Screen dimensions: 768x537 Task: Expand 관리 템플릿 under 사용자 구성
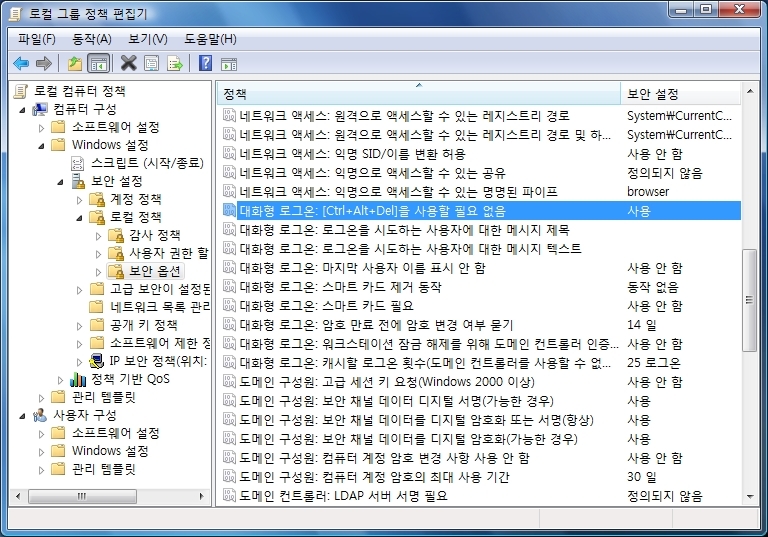coord(41,470)
